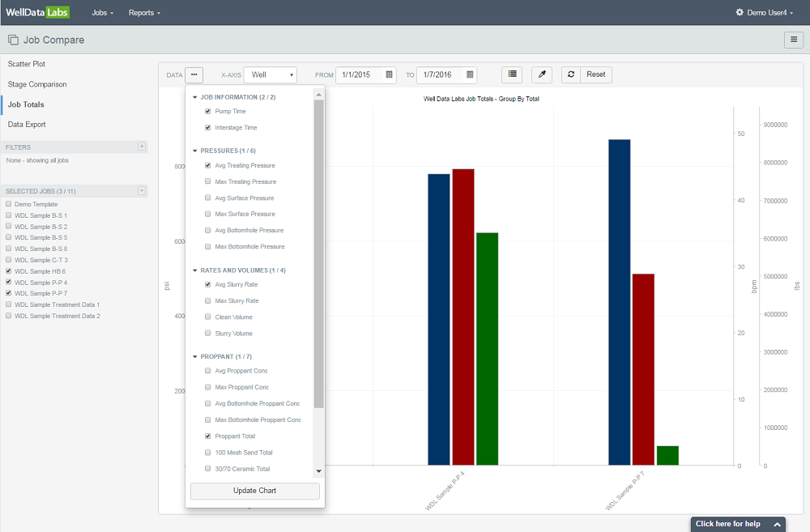Enable Avg Bottomhole Pressure checkbox

(x=207, y=230)
